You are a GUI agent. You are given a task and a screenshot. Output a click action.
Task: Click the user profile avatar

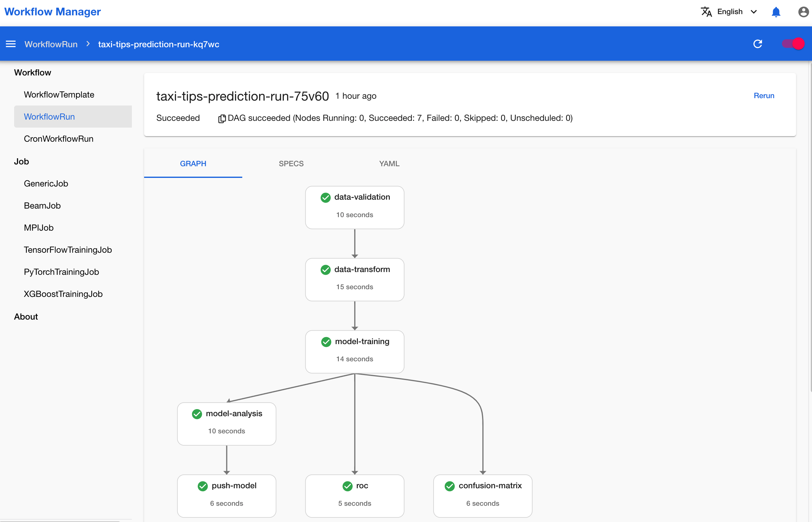tap(804, 12)
